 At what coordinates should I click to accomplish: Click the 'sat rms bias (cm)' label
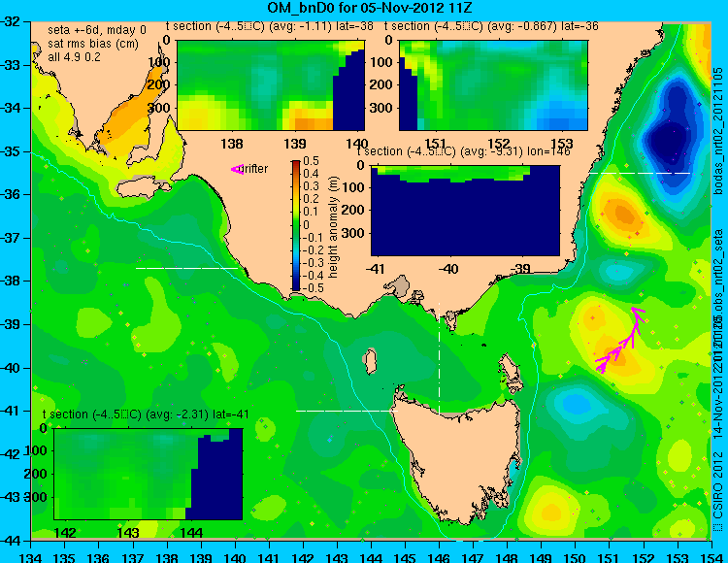(93, 44)
